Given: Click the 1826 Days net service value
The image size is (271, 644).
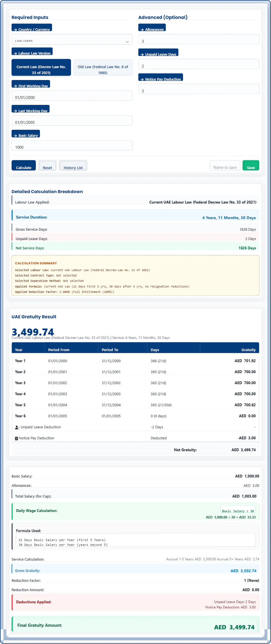Looking at the screenshot, I should [x=247, y=248].
